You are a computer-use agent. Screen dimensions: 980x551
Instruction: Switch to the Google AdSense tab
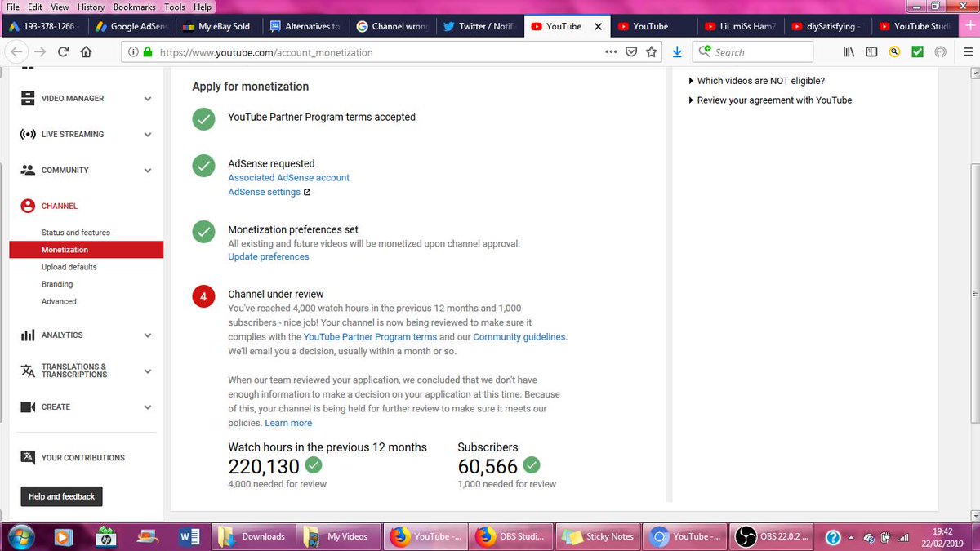click(x=130, y=26)
